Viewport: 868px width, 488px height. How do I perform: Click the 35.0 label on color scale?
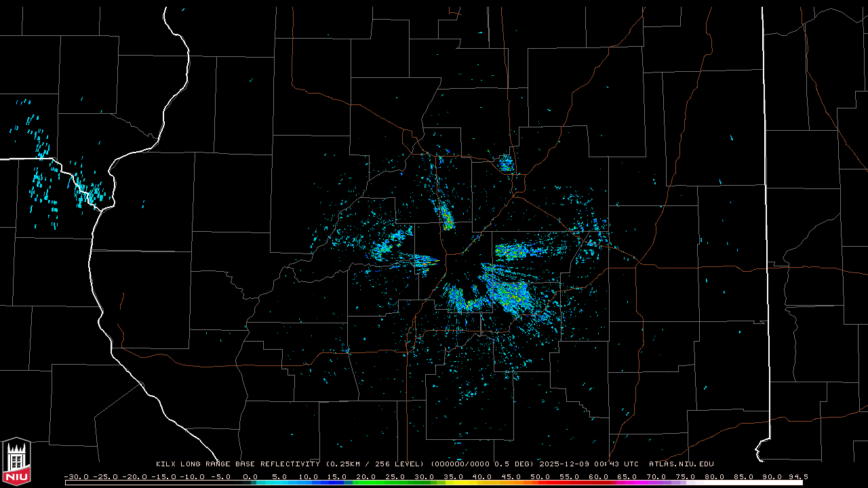point(453,476)
